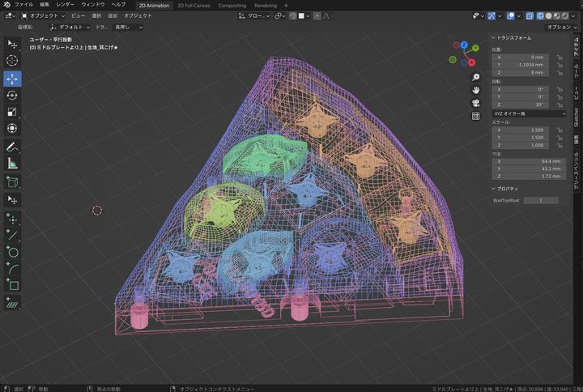Open the ファイル menu
Viewport: 583px width, 392px height.
[x=23, y=5]
